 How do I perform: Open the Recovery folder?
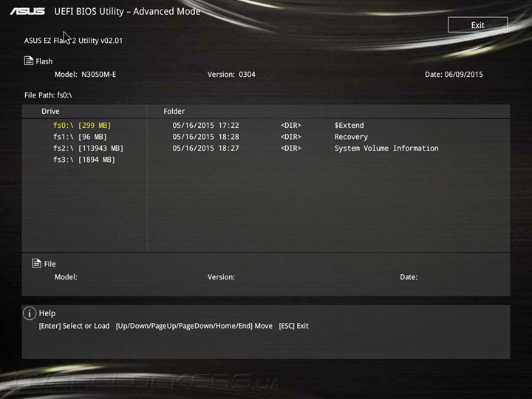point(351,137)
